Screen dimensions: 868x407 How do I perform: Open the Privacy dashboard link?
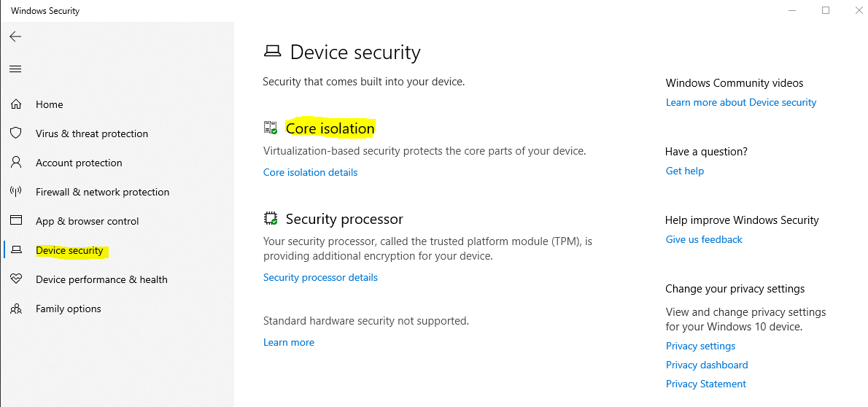tap(707, 365)
